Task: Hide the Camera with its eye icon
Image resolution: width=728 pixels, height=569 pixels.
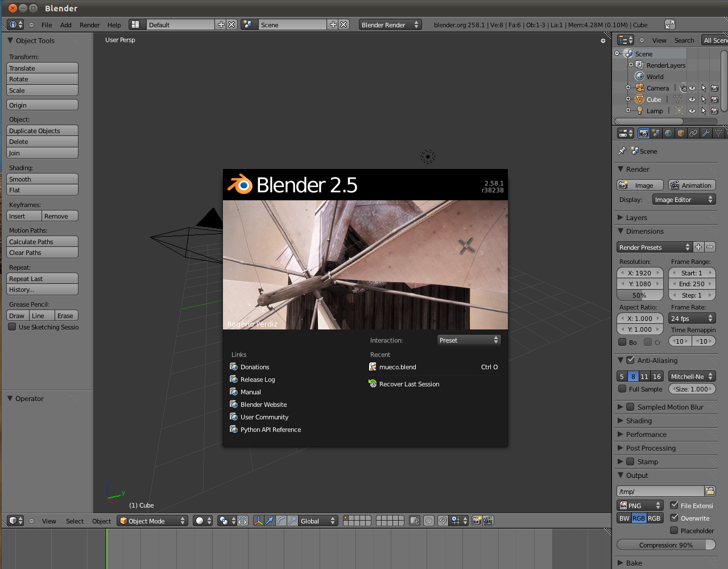Action: [692, 88]
